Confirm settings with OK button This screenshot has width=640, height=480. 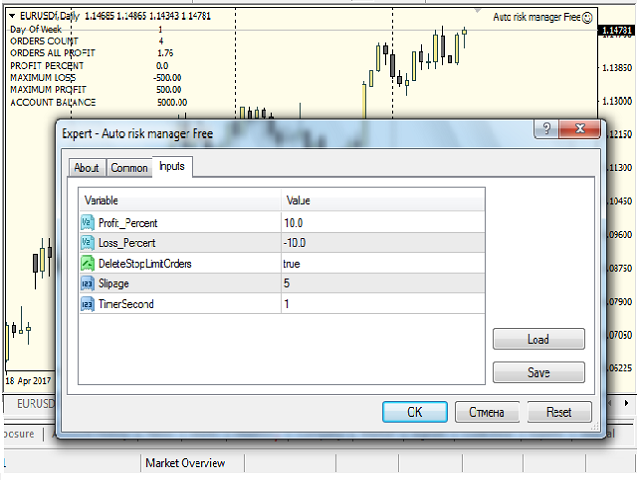414,411
